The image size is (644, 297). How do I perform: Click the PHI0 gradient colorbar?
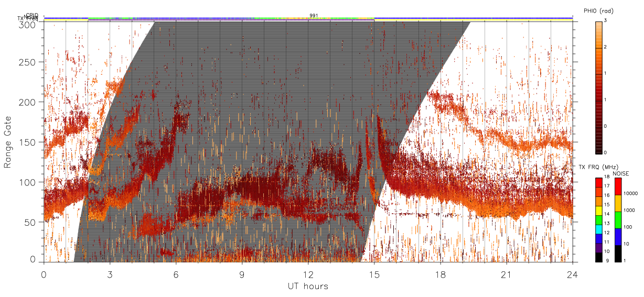(x=599, y=87)
